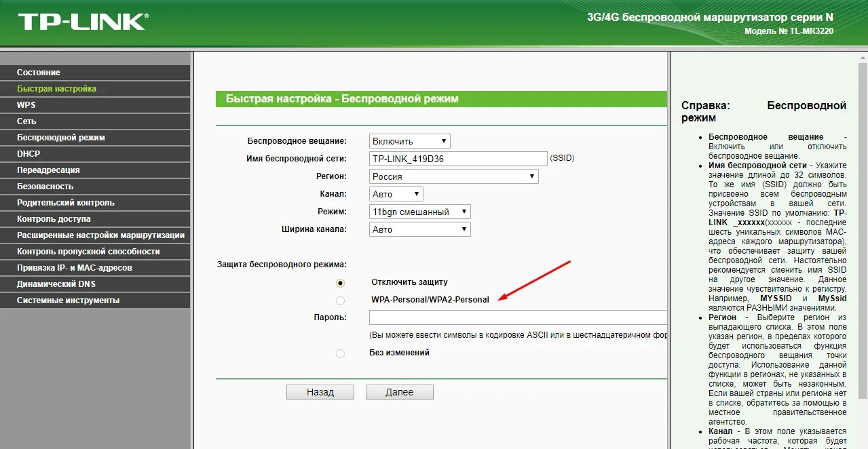The height and width of the screenshot is (449, 868).
Task: Open Родительский контроль settings
Action: pos(95,203)
